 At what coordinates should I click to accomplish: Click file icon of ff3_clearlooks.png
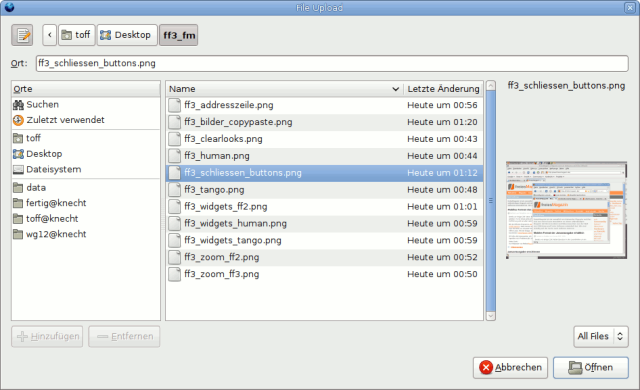point(175,139)
